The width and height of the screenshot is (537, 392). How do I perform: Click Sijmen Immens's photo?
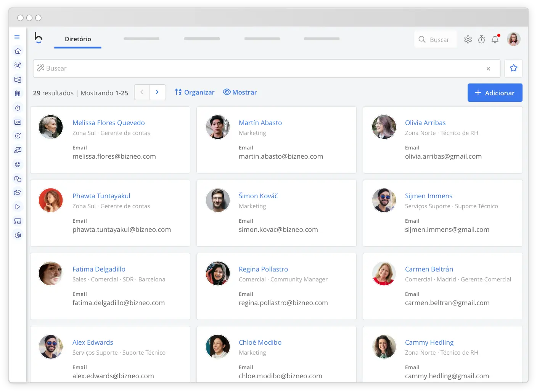[x=384, y=200]
